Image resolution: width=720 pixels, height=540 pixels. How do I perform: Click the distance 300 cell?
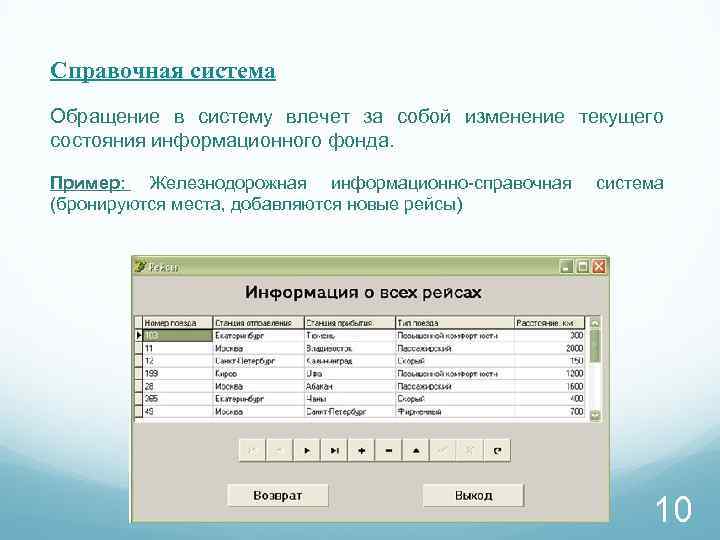click(x=549, y=336)
